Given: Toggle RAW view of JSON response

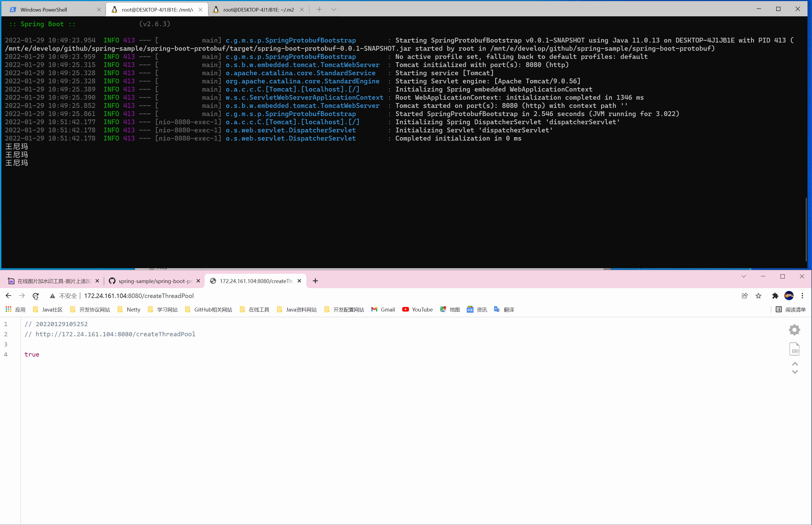Looking at the screenshot, I should pos(795,349).
